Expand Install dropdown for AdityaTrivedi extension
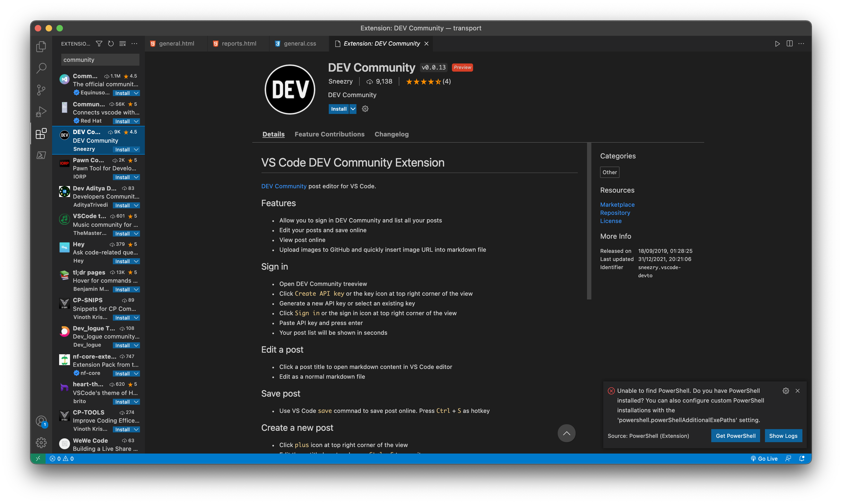Screen dimensions: 842x504 [136, 205]
